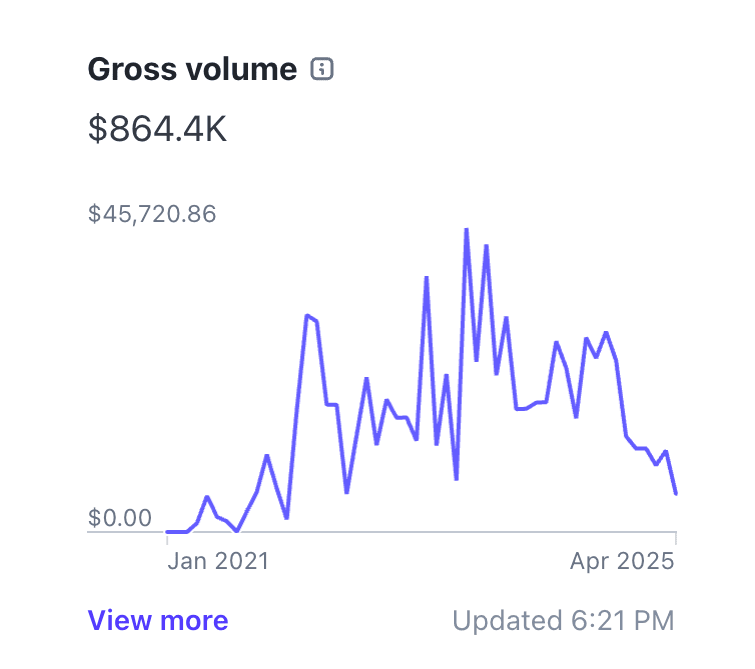Click the first tall peak of the chart line
Screen dimensions: 755x669
pyautogui.click(x=307, y=316)
